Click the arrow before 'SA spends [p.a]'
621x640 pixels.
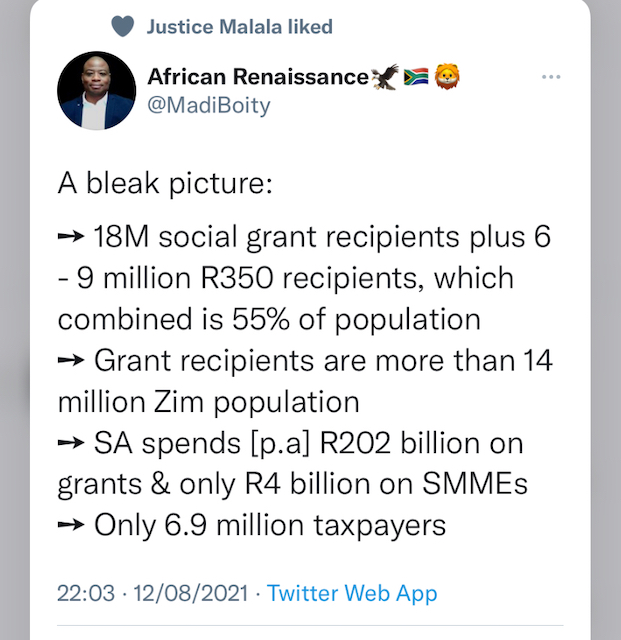71,442
